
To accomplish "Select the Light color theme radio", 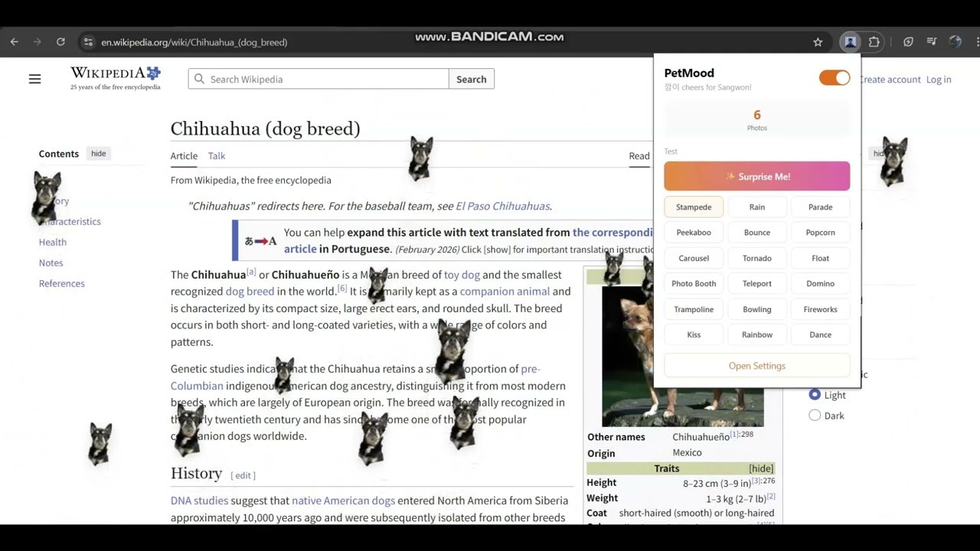I will [x=815, y=395].
